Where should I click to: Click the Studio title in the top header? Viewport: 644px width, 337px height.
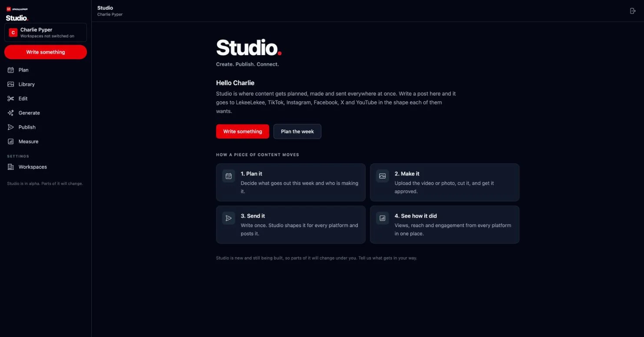(105, 8)
